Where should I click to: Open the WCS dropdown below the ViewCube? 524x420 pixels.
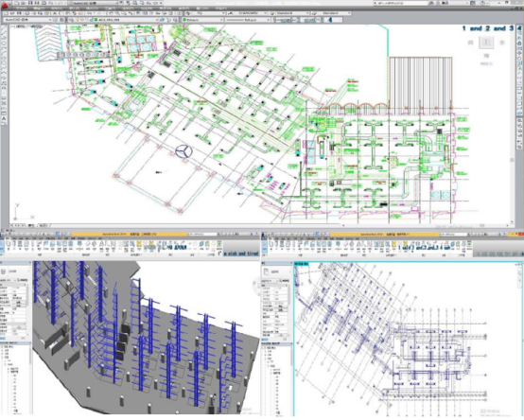click(x=486, y=63)
